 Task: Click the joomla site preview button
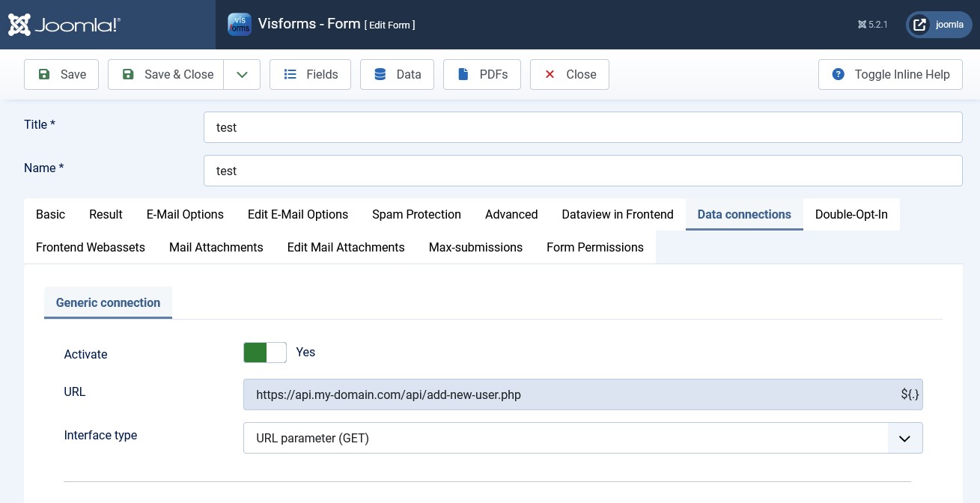[x=938, y=24]
